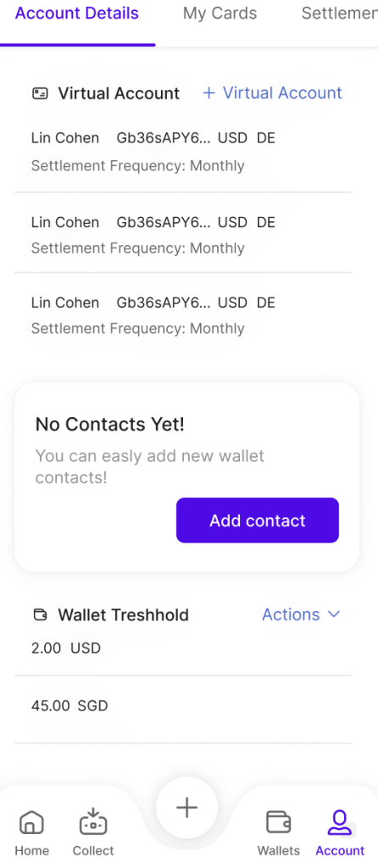Select the 2.00 USD threshold row
The height and width of the screenshot is (868, 378).
click(182, 648)
